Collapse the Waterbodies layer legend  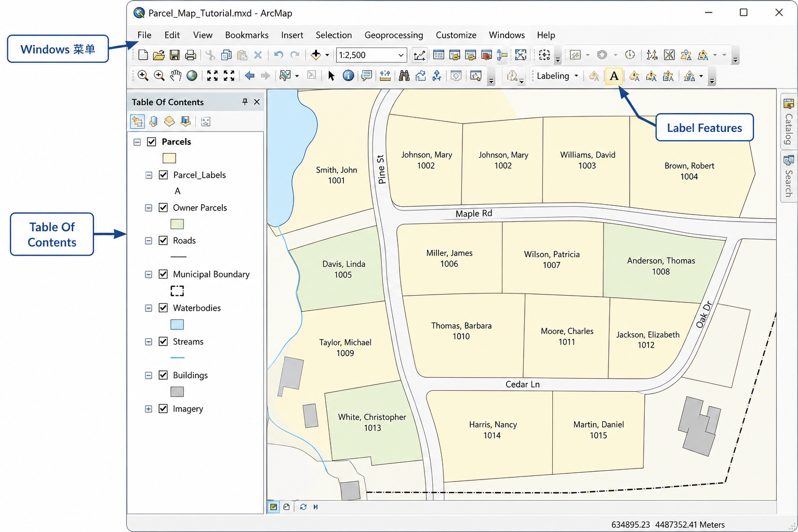(x=149, y=308)
